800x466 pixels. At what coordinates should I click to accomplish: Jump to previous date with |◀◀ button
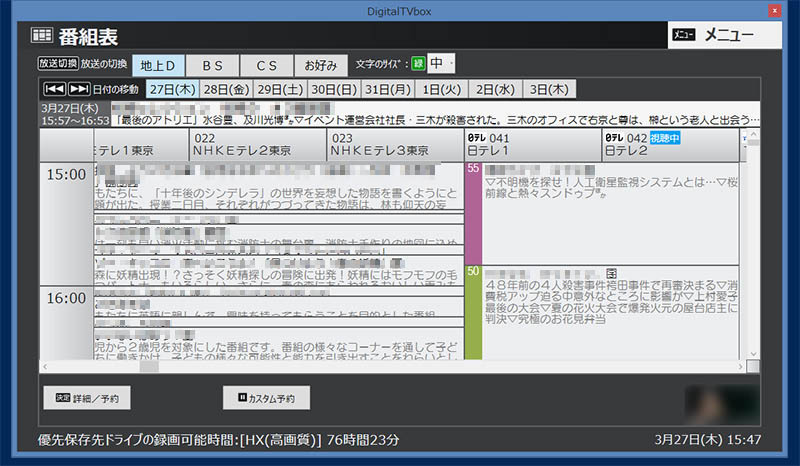[x=53, y=89]
